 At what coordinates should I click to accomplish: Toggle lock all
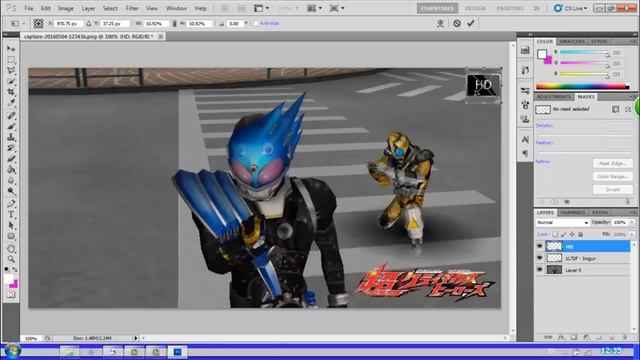pos(580,234)
